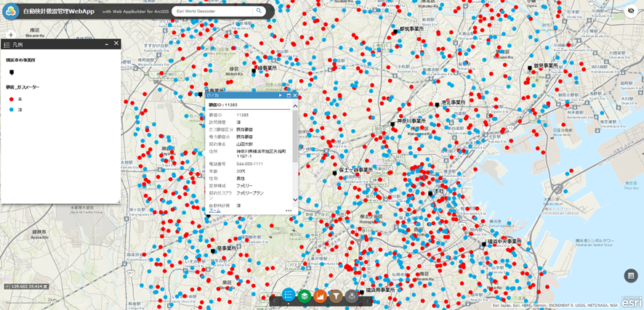Open the gray map pin widget
Viewport: 644px width, 310px height.
pos(352,295)
